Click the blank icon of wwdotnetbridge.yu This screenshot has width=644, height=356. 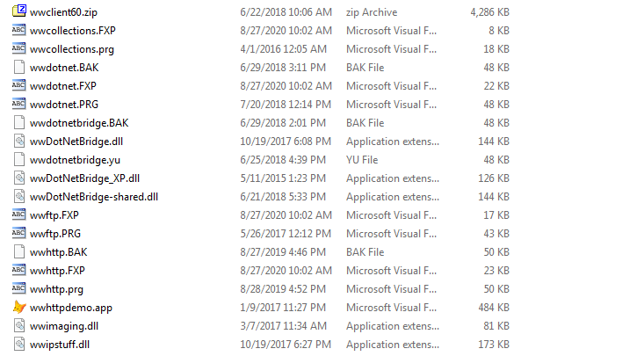[x=19, y=159]
